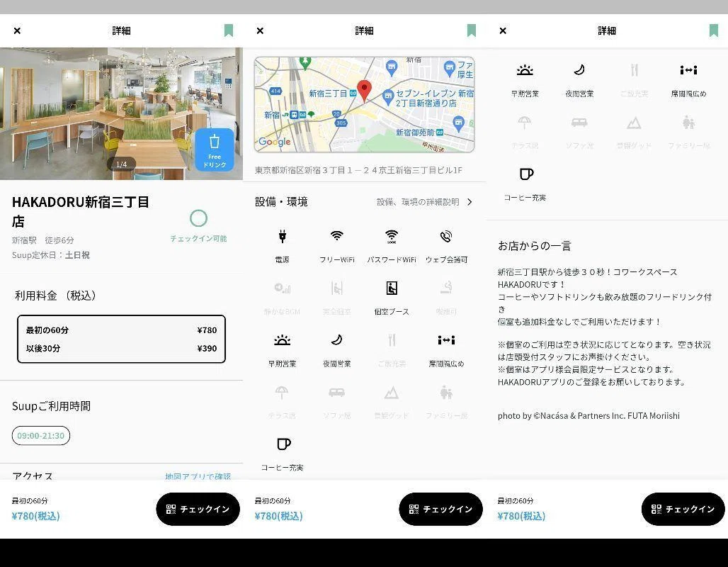Tap dimmed ファミリー向 icon on the map screen

pyautogui.click(x=445, y=393)
